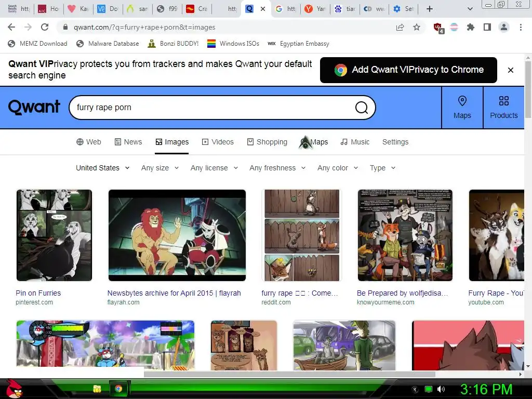Show hidden tray icons
This screenshot has width=532, height=399.
415,389
